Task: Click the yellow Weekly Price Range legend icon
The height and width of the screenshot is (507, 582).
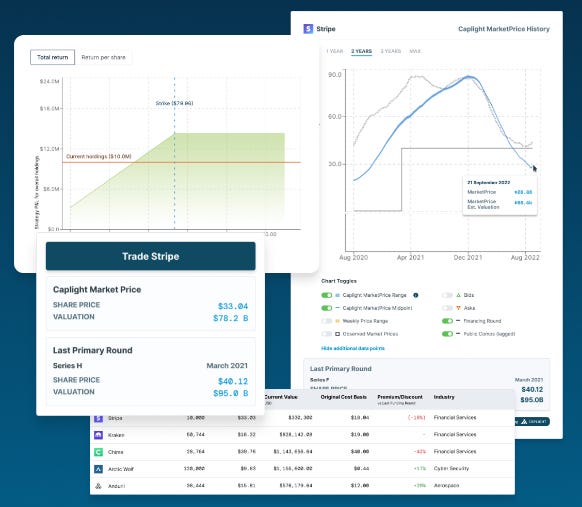Action: [337, 321]
